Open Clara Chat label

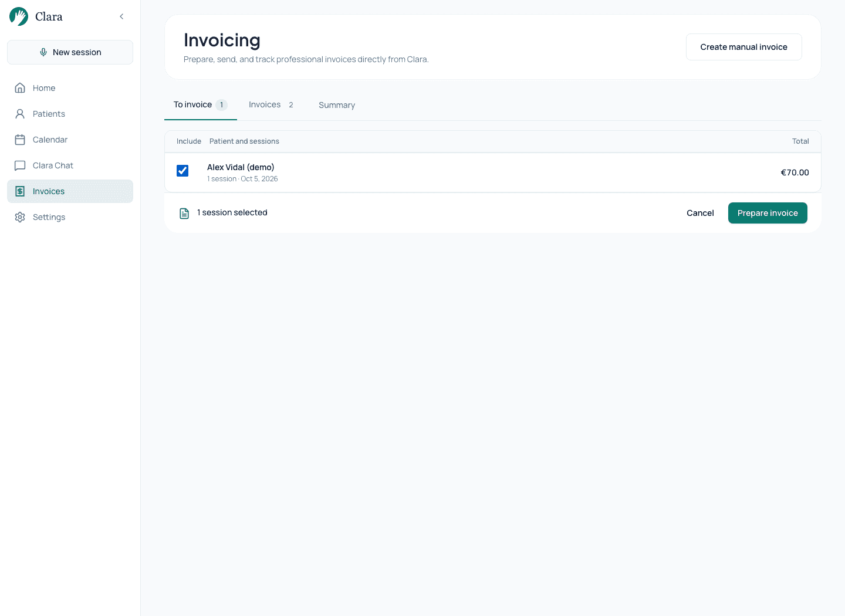click(x=53, y=165)
